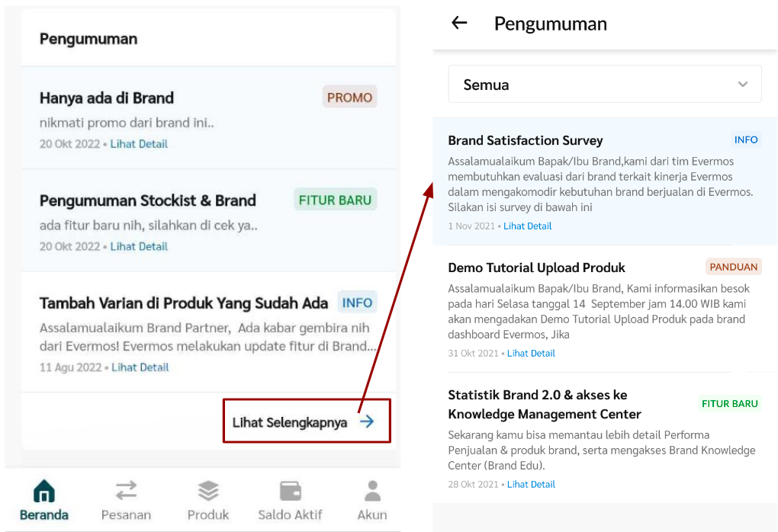Open the Produk stack icon
The image size is (778, 532).
tap(208, 491)
